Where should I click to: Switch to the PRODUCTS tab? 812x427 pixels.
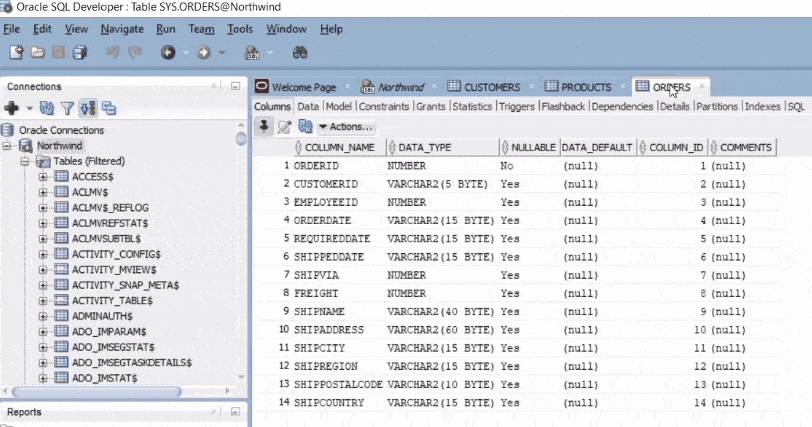click(586, 87)
